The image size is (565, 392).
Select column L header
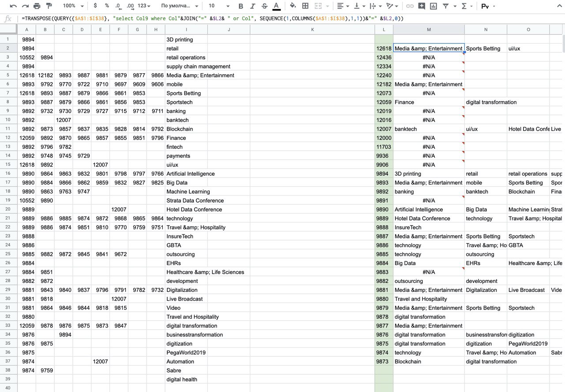coord(384,30)
